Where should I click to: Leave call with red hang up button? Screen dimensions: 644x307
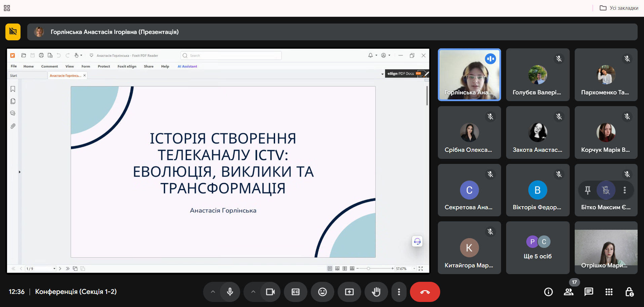coord(425,292)
